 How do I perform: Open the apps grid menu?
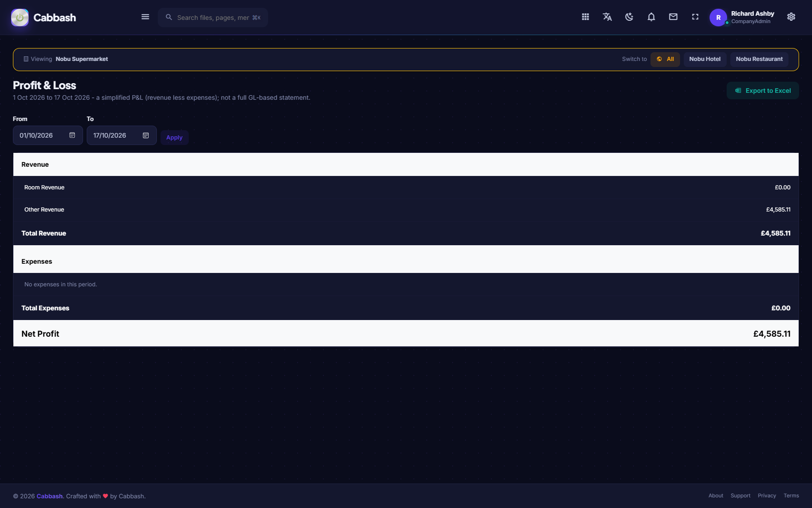[585, 17]
